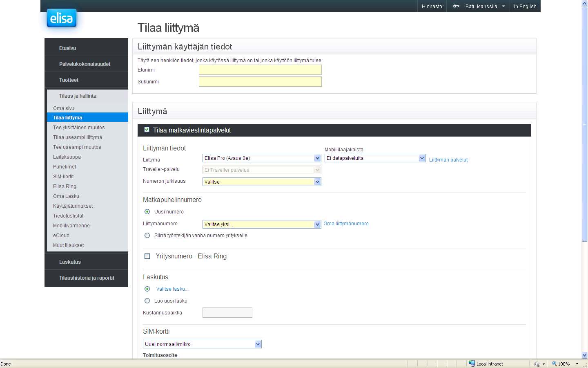The height and width of the screenshot is (368, 588).
Task: Open Muut tilaukset
Action: coord(69,245)
